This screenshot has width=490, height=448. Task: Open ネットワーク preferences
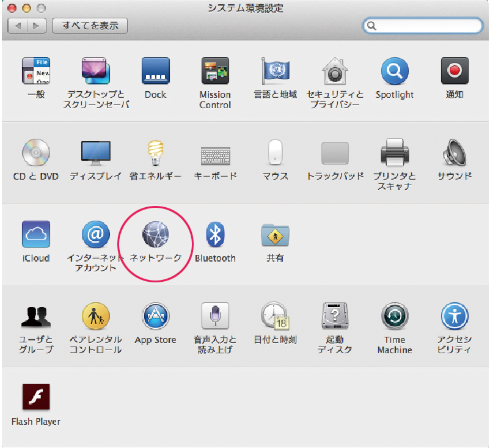156,234
